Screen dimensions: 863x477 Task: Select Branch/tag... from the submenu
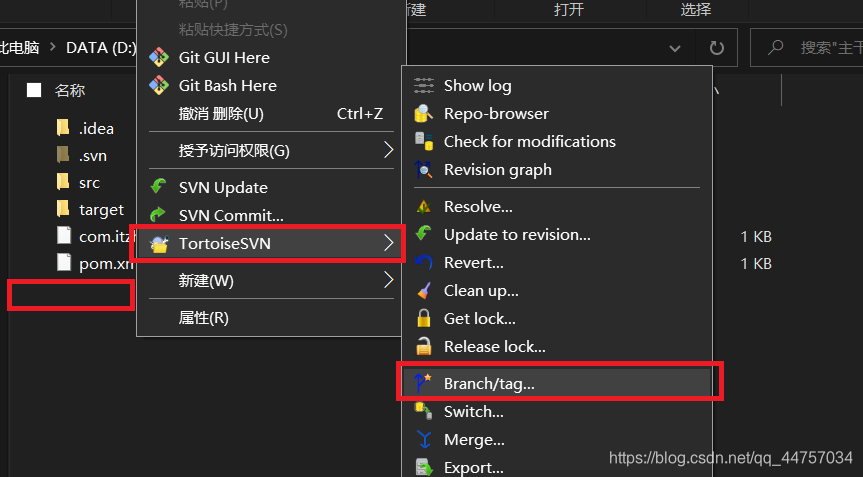489,383
